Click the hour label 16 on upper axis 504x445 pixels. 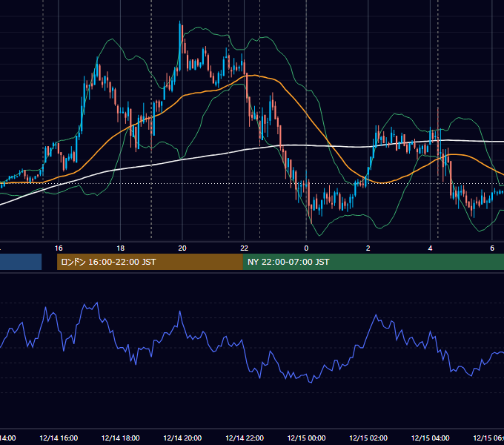(x=59, y=248)
